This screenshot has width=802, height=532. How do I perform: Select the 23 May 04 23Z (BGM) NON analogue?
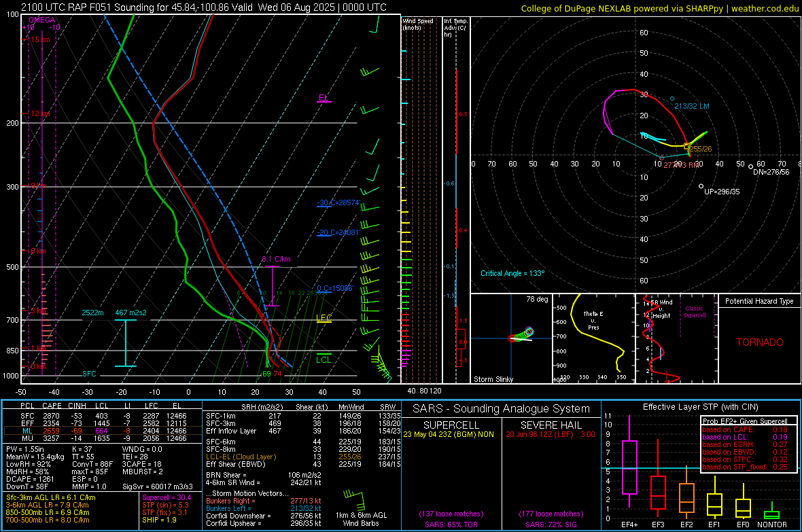click(449, 434)
